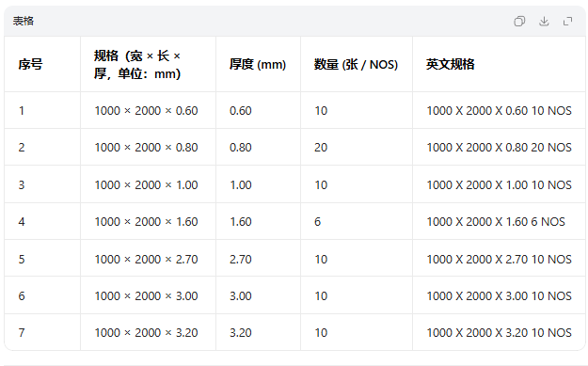Click cell 1000 × 2000 × 0.80
This screenshot has height=366, width=588.
(146, 148)
